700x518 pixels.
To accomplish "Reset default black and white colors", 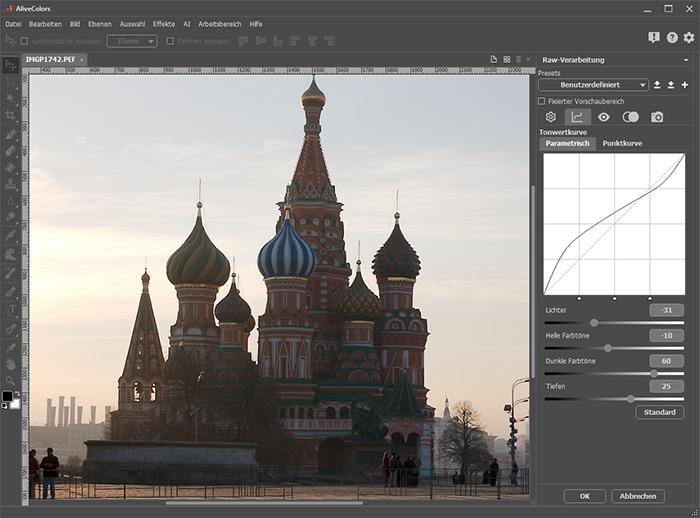I will click(x=4, y=406).
